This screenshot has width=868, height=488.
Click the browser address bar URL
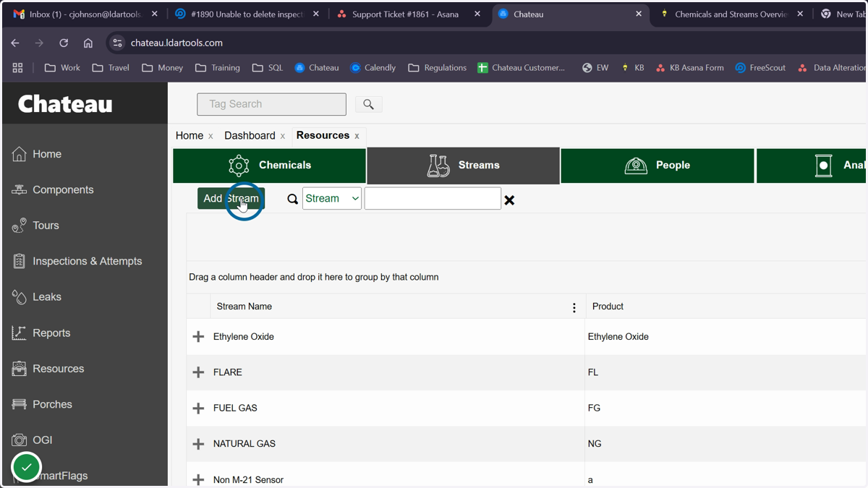[x=176, y=43]
